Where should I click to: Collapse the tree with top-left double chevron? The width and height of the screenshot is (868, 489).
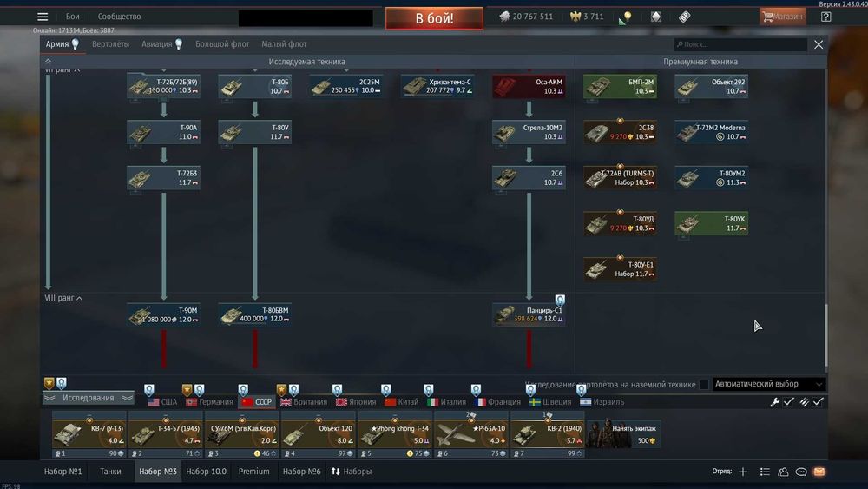pyautogui.click(x=48, y=62)
